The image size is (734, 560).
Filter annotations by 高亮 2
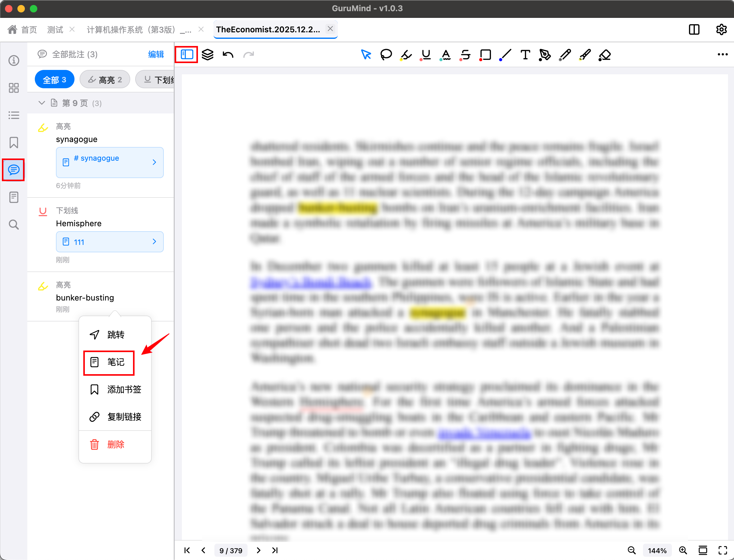coord(105,80)
